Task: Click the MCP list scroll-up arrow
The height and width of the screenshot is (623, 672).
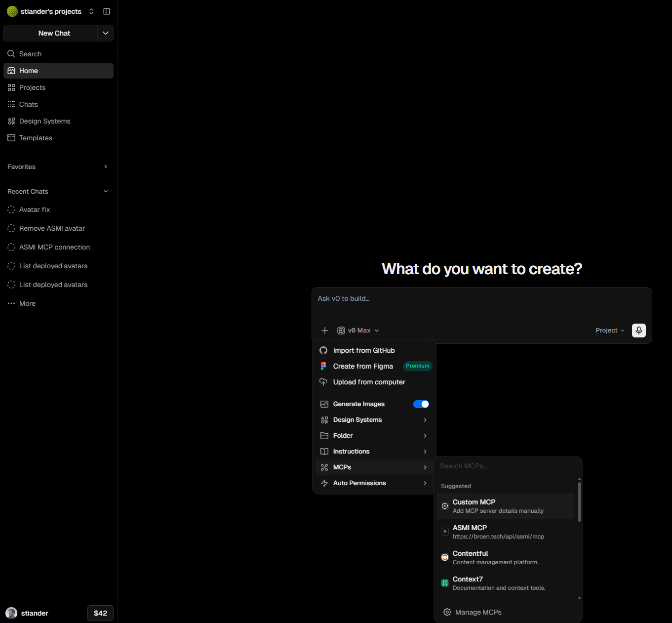Action: [580, 479]
